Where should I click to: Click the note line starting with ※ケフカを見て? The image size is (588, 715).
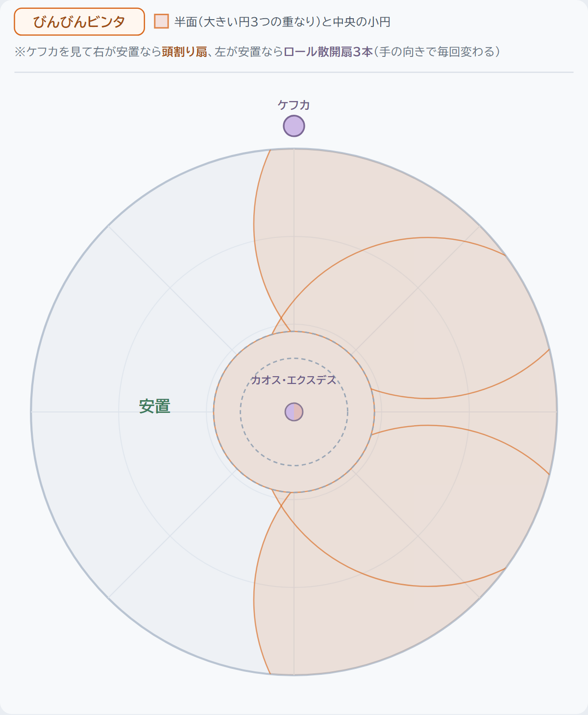pyautogui.click(x=257, y=51)
